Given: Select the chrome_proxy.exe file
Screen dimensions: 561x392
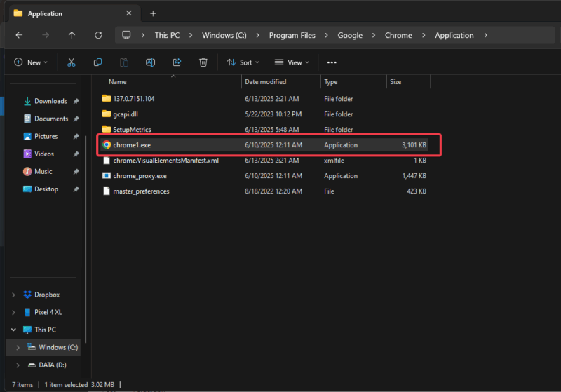Looking at the screenshot, I should 140,176.
